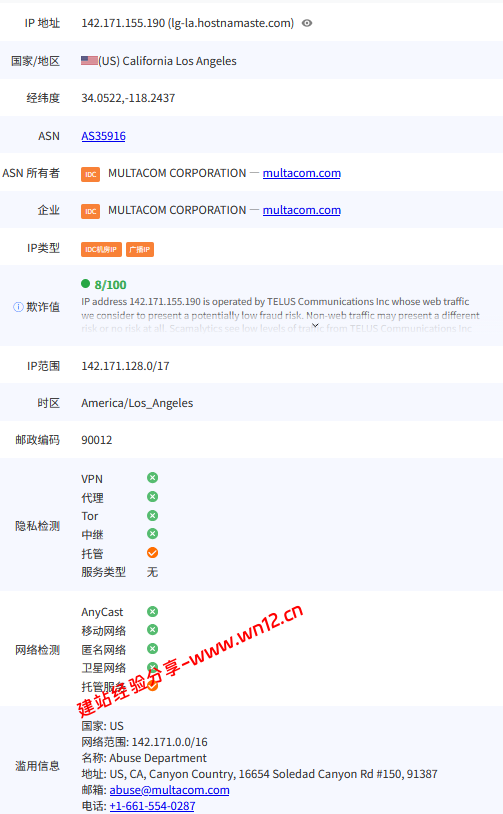Click the US flag icon

click(x=89, y=61)
